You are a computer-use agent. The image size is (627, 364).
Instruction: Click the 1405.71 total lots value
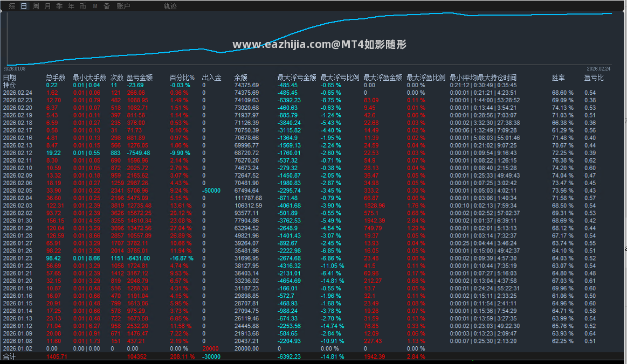pos(57,356)
